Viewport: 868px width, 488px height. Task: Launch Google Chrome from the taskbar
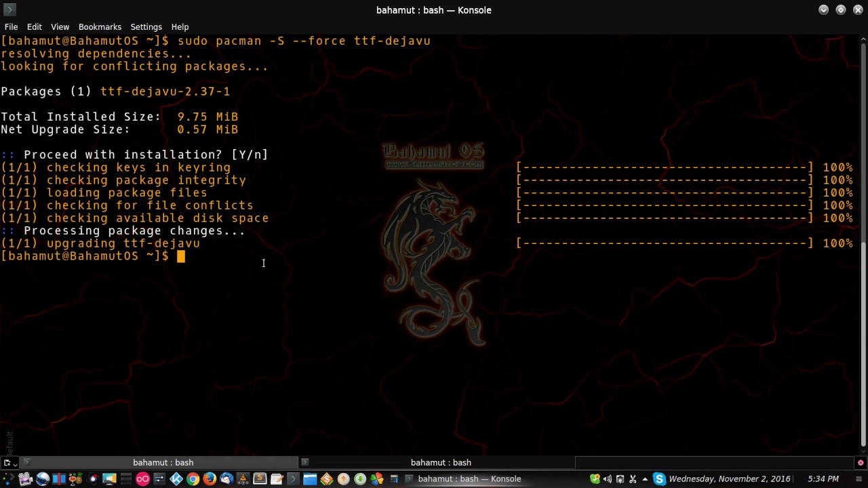click(193, 479)
